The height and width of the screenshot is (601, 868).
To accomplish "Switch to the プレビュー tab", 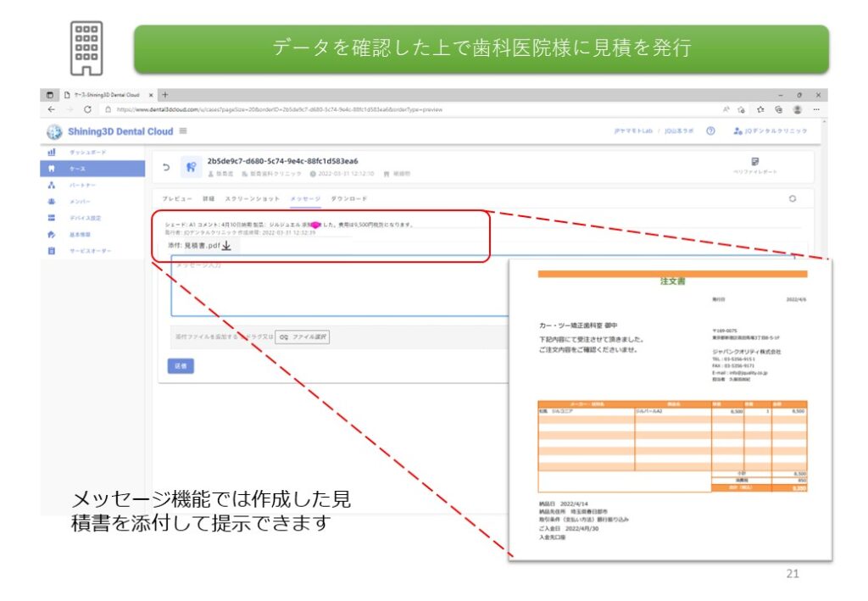I will point(177,198).
